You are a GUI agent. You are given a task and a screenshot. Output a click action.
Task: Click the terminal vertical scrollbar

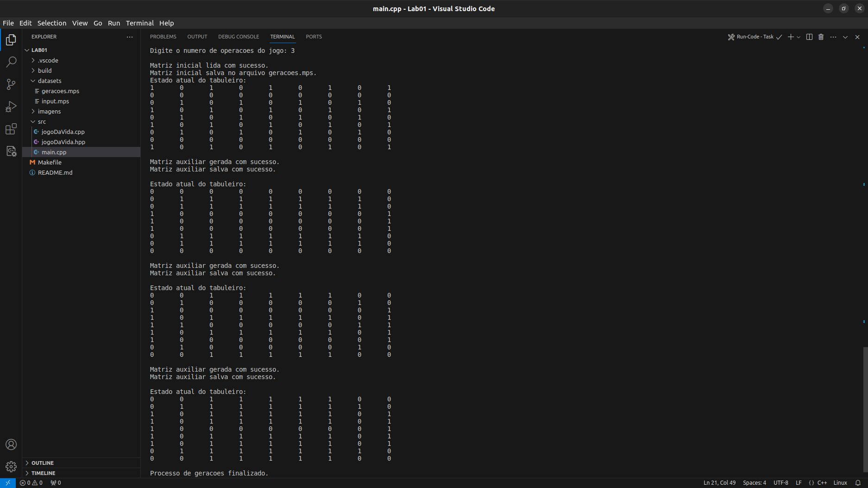coord(865,410)
